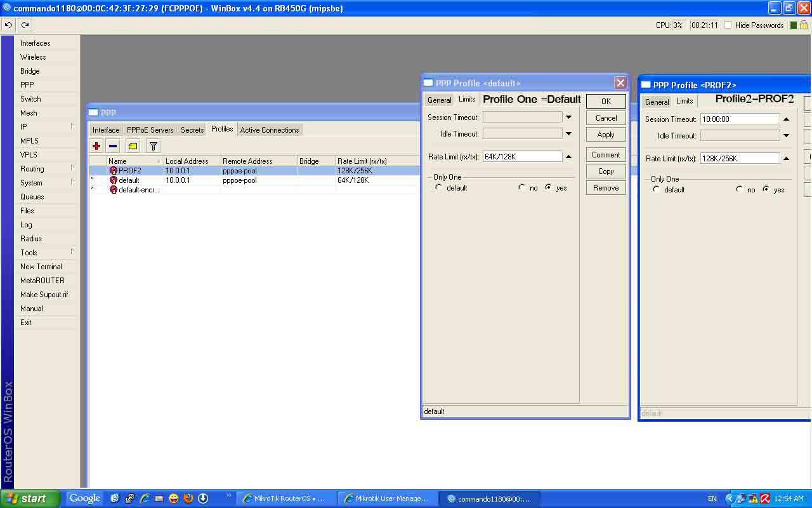Switch to General tab in default profile
This screenshot has height=508, width=812.
440,100
